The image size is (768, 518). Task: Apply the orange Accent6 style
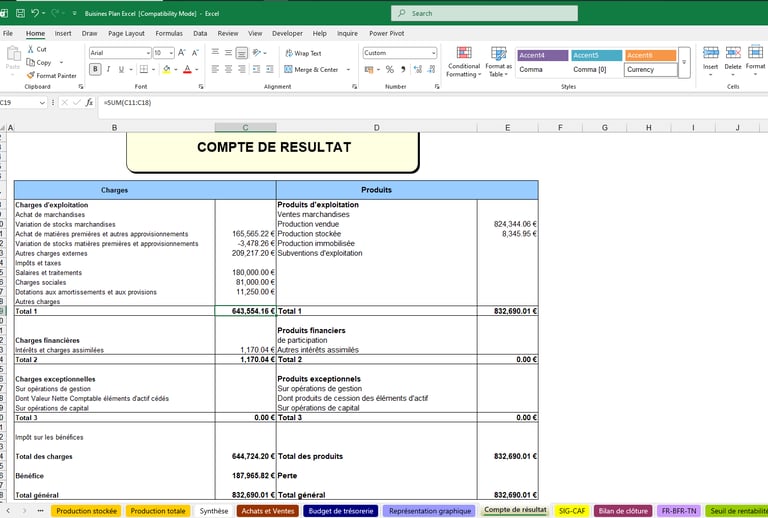(650, 55)
